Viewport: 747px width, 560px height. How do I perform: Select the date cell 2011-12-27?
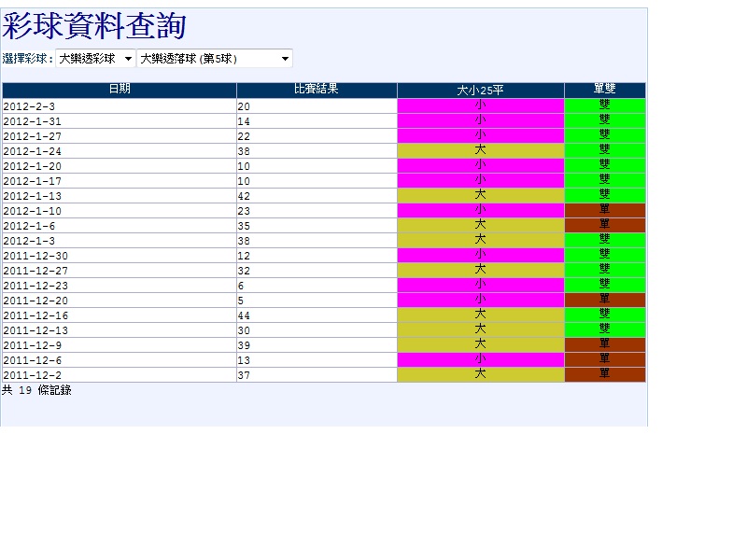point(120,271)
